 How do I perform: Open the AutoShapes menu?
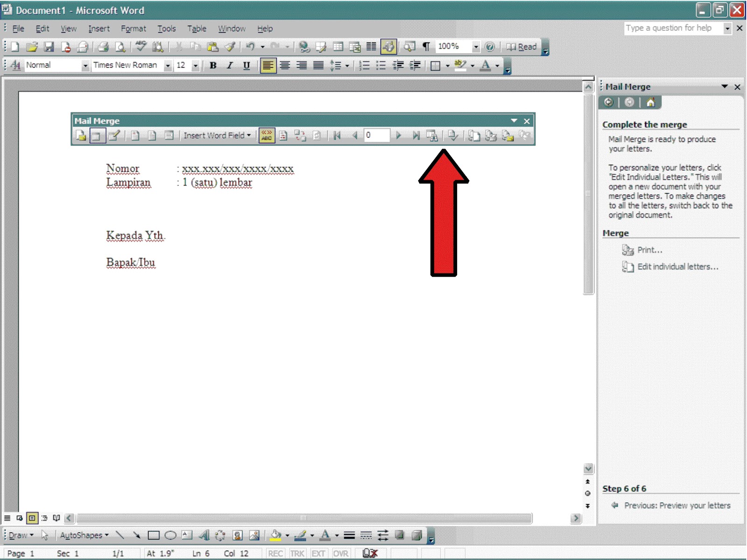click(84, 535)
